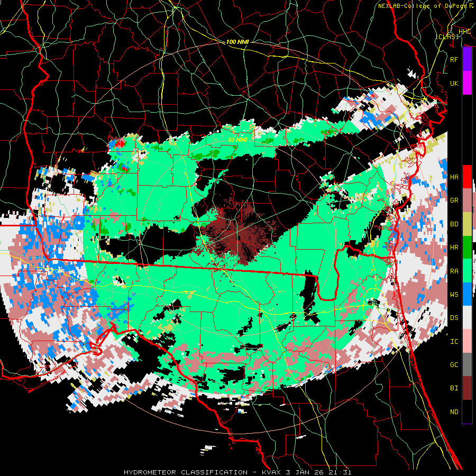Click the HA red legend swatch
Screen dimensions: 476x476
tap(467, 177)
